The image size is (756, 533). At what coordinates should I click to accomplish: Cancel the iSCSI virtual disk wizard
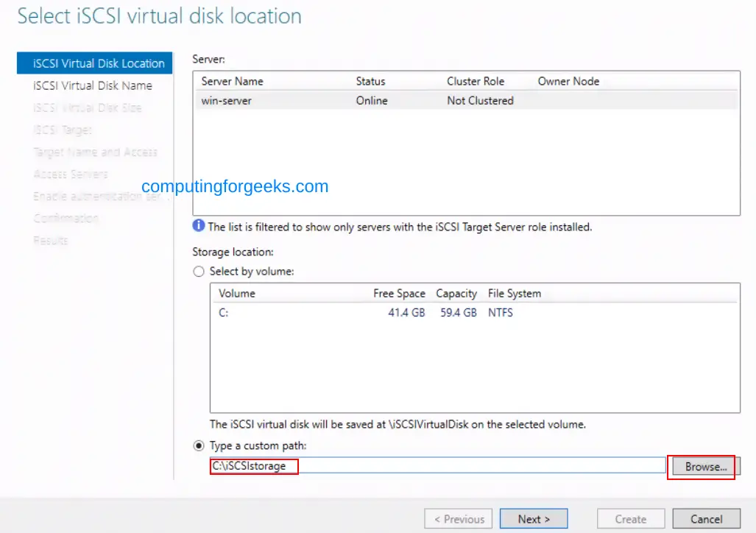pyautogui.click(x=707, y=519)
